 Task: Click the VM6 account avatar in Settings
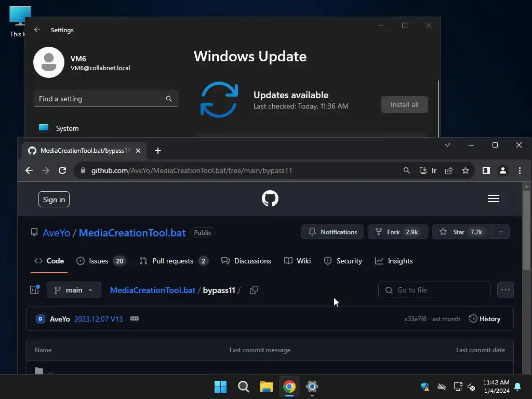tap(49, 62)
